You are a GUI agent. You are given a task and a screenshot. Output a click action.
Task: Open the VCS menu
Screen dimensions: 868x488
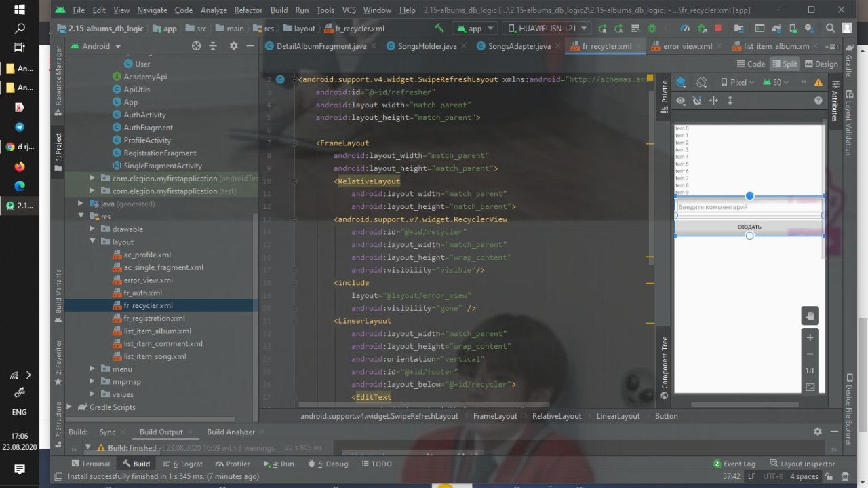(x=349, y=10)
